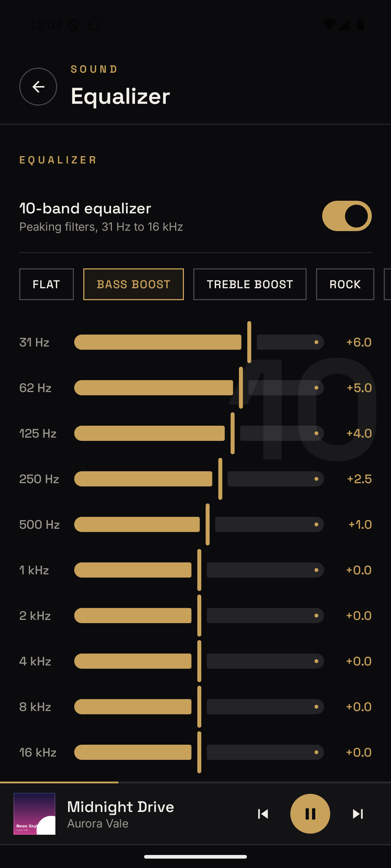The image size is (391, 868).
Task: Tap the back arrow button
Action: [x=38, y=87]
